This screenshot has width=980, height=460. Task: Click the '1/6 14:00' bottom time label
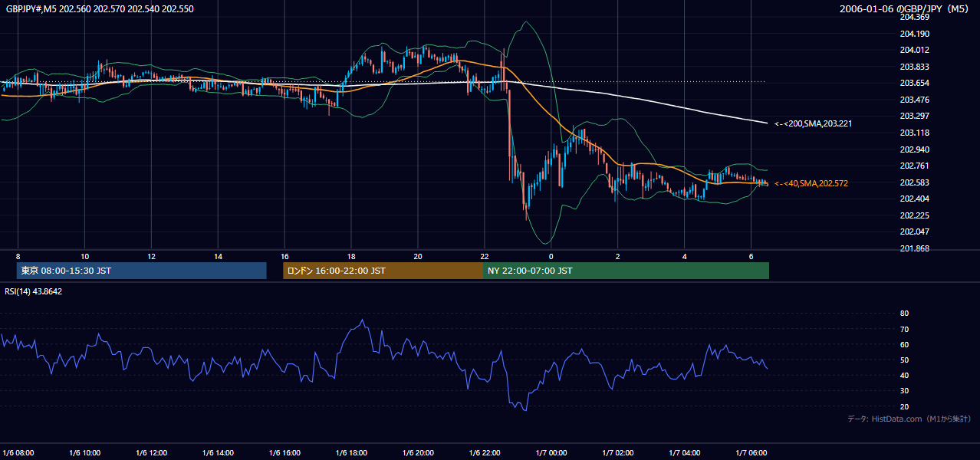click(x=219, y=452)
